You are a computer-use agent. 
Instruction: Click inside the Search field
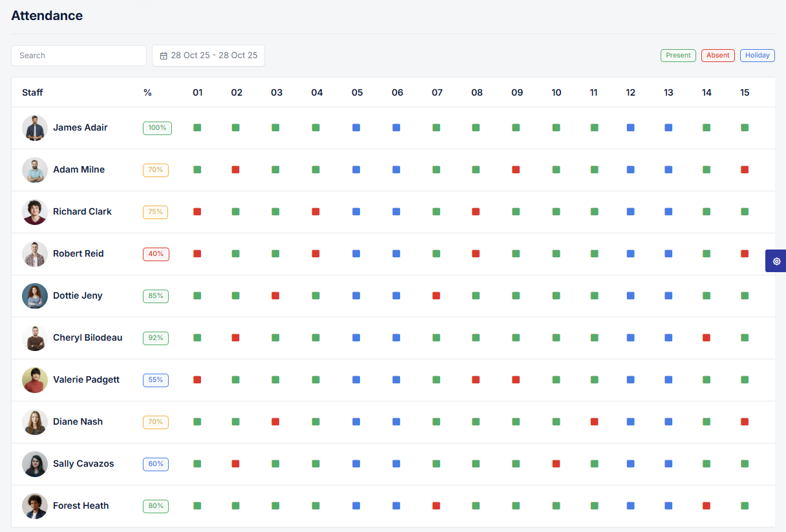pyautogui.click(x=79, y=56)
